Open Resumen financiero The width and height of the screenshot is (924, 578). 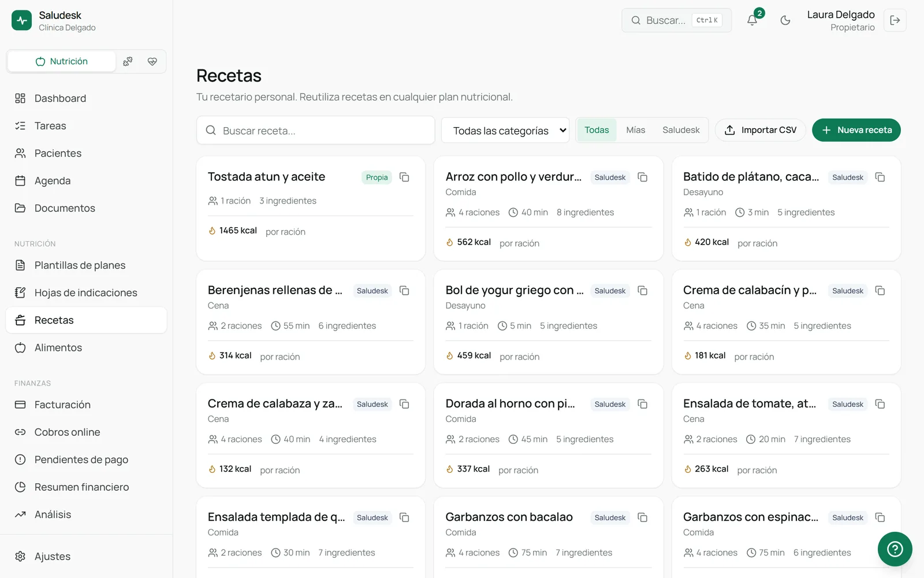pyautogui.click(x=86, y=487)
